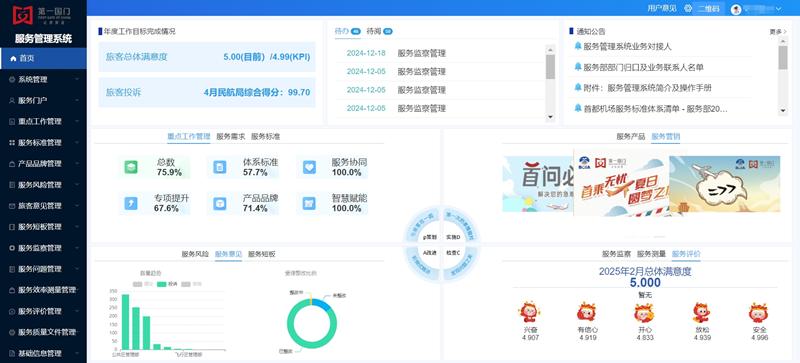Click the 服务质量文件管理 sidebar icon
800x363 pixels.
click(12, 332)
